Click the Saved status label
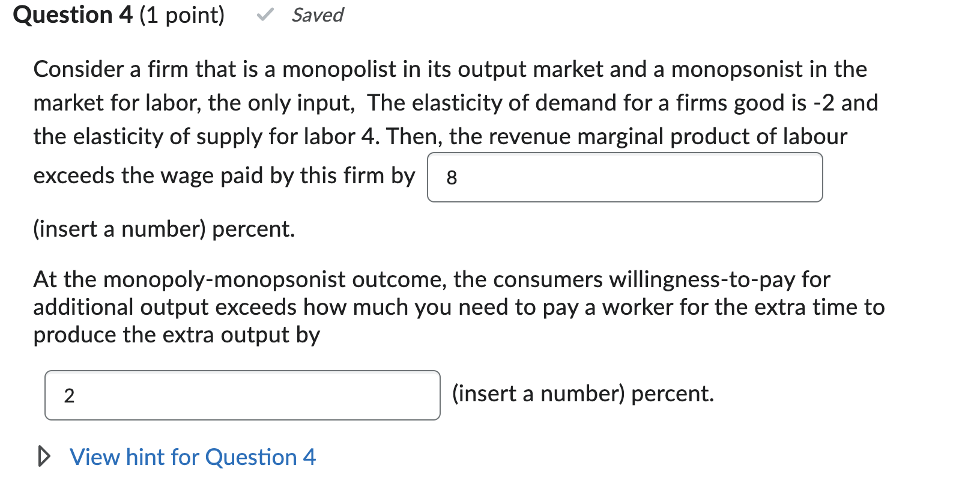 [x=316, y=15]
